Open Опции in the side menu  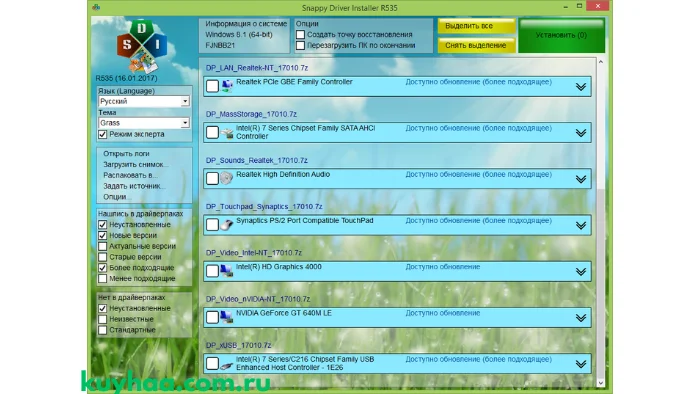[117, 197]
